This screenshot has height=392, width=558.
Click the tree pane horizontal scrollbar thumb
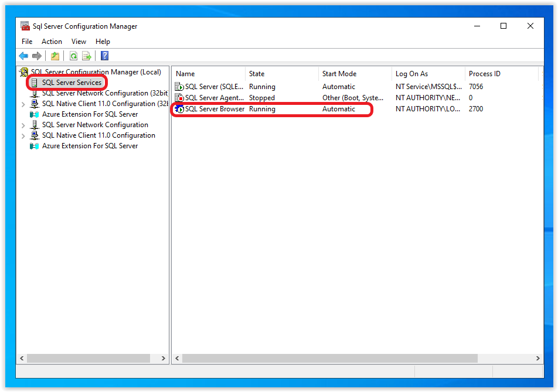tap(89, 358)
